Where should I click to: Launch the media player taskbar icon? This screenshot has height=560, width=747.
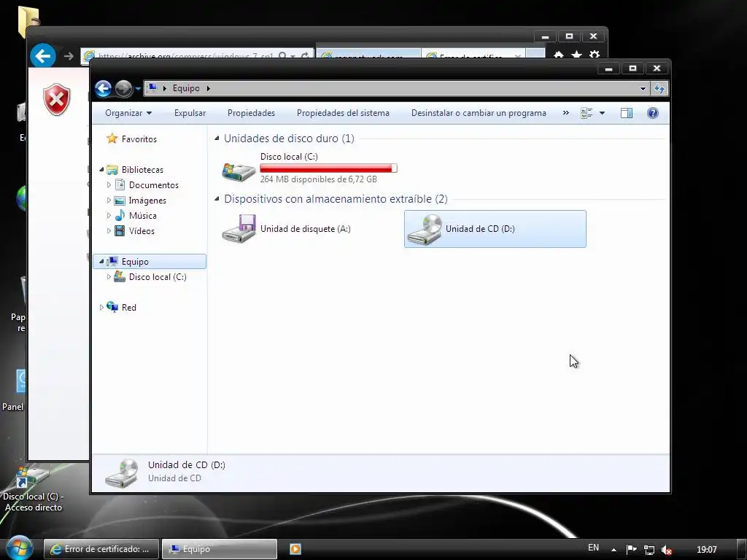coord(295,549)
